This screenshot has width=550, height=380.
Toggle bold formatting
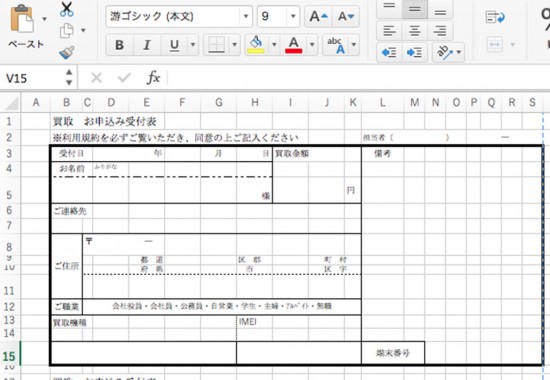pyautogui.click(x=120, y=45)
